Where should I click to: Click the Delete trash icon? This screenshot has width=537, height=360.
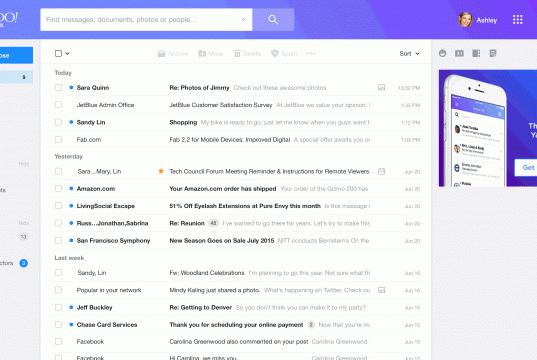point(237,53)
